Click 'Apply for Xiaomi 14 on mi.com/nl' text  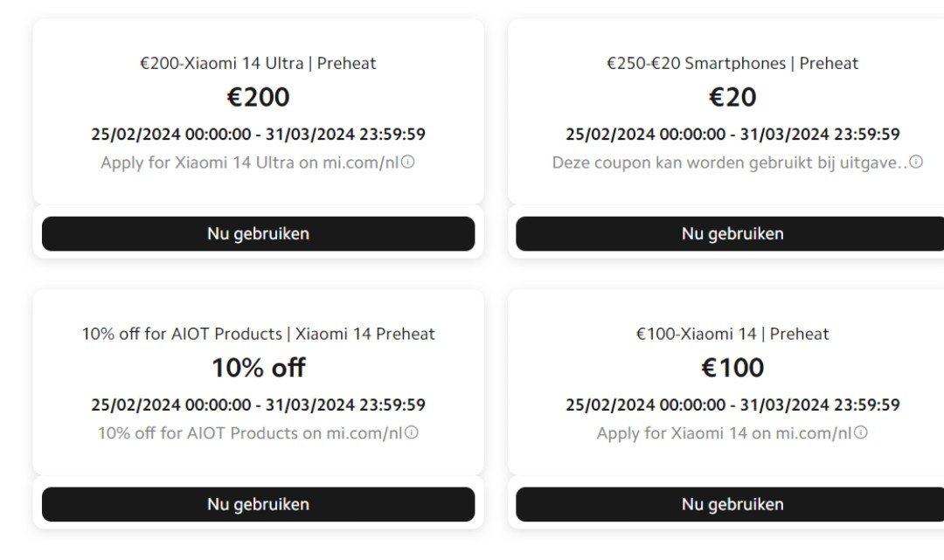[x=725, y=433]
